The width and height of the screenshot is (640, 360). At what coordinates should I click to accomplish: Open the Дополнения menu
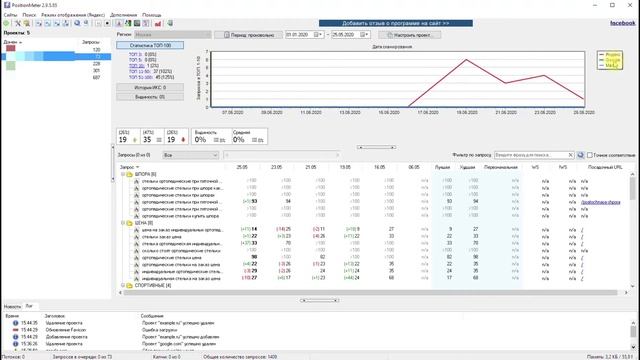pos(124,15)
